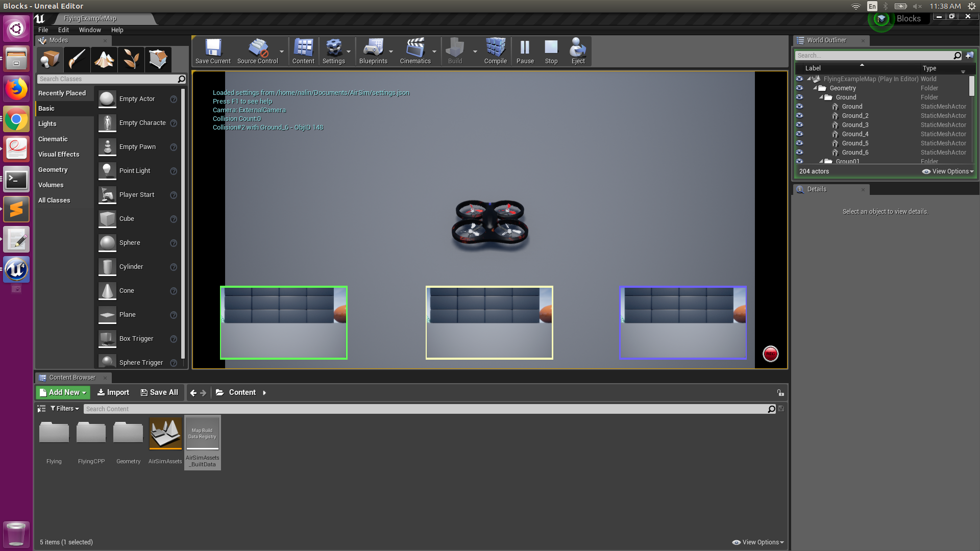980x551 pixels.
Task: Open Cinematics from the toolbar
Action: [415, 51]
